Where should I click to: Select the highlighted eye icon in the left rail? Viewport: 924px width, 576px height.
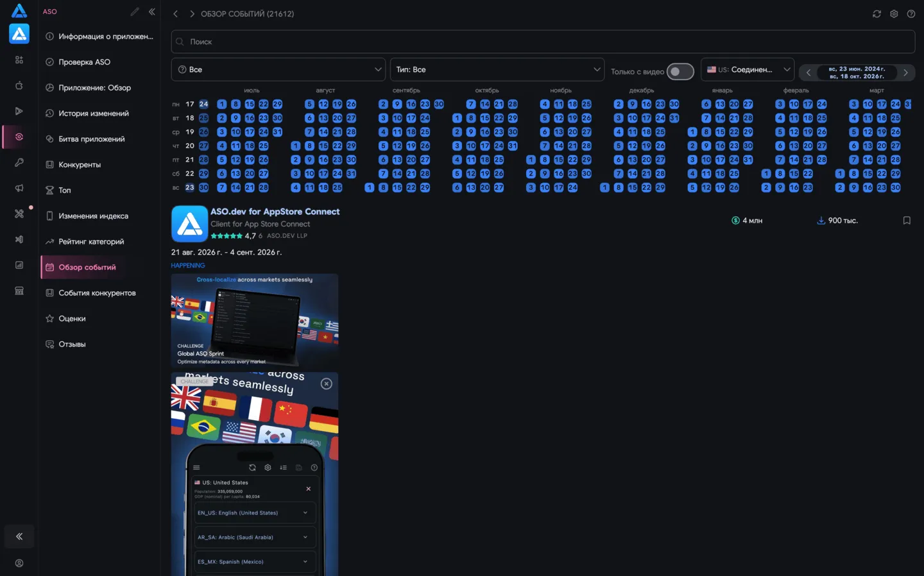(x=19, y=137)
